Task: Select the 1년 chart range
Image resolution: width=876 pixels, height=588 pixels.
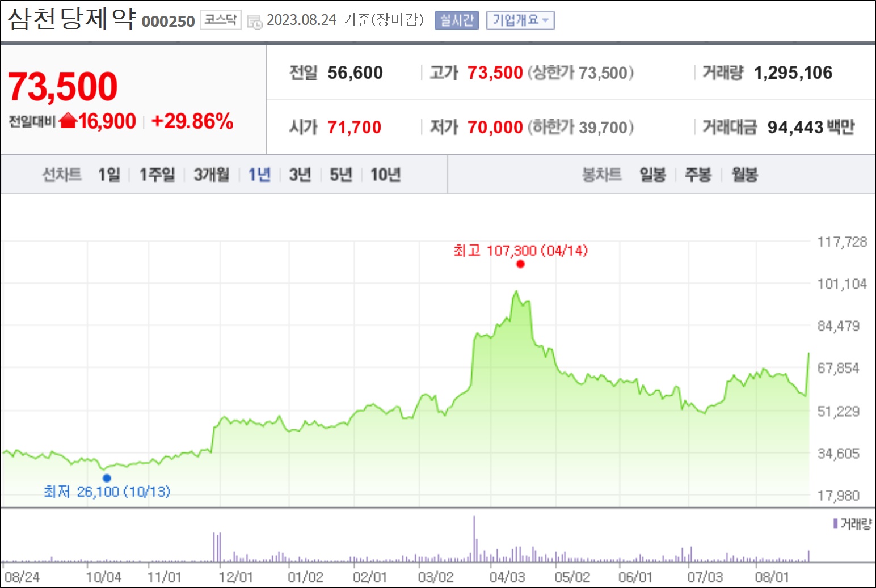Action: pos(259,175)
